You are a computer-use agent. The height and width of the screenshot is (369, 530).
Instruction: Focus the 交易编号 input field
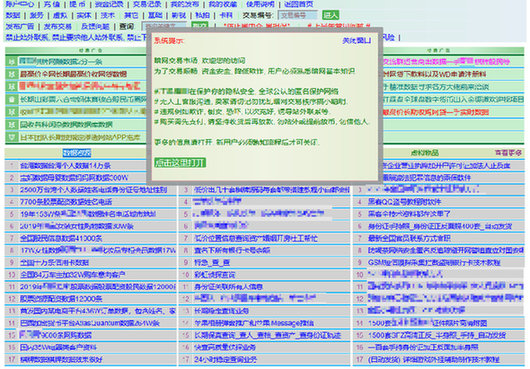coord(297,16)
